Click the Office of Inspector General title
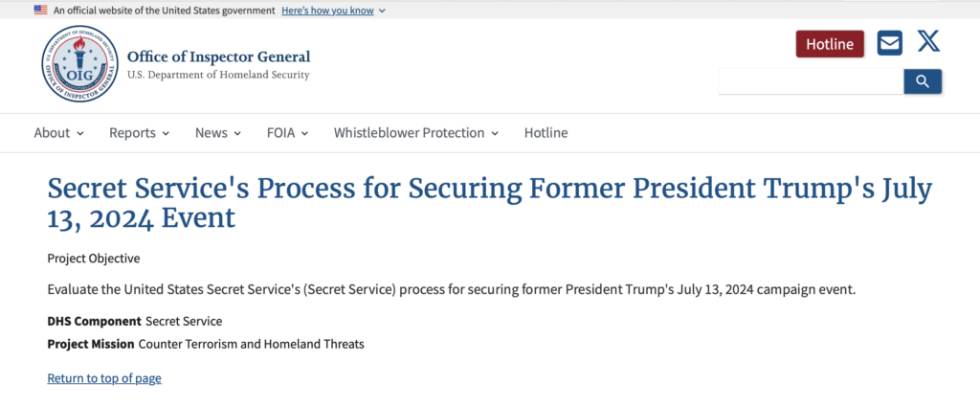 click(x=218, y=57)
